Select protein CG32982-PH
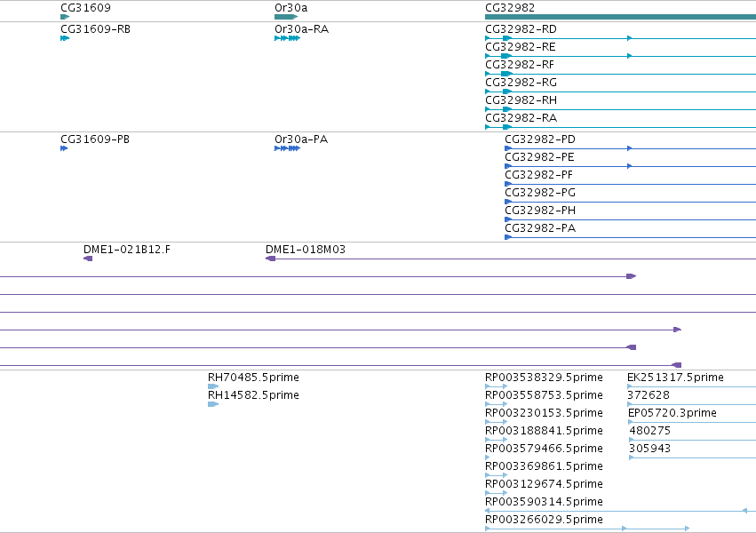 540,211
